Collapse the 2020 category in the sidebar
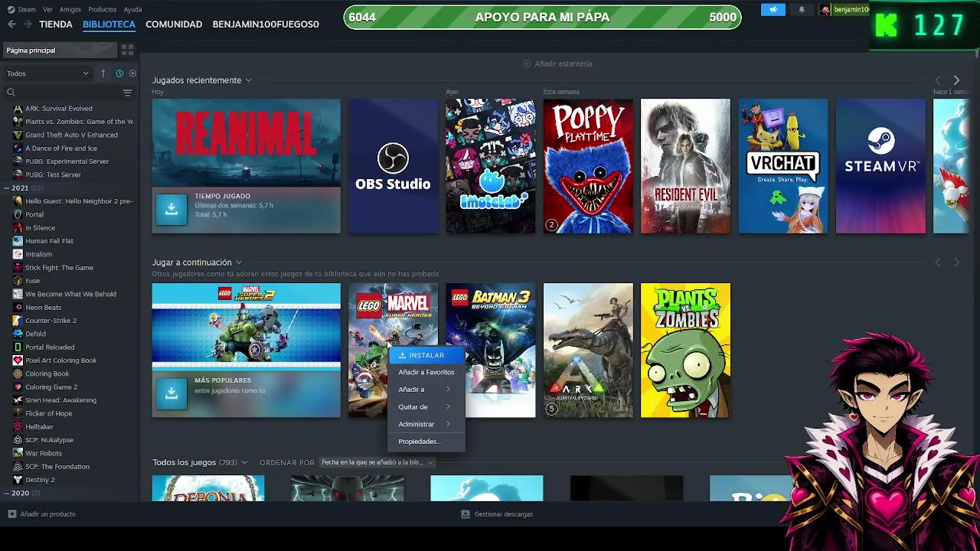 point(6,494)
